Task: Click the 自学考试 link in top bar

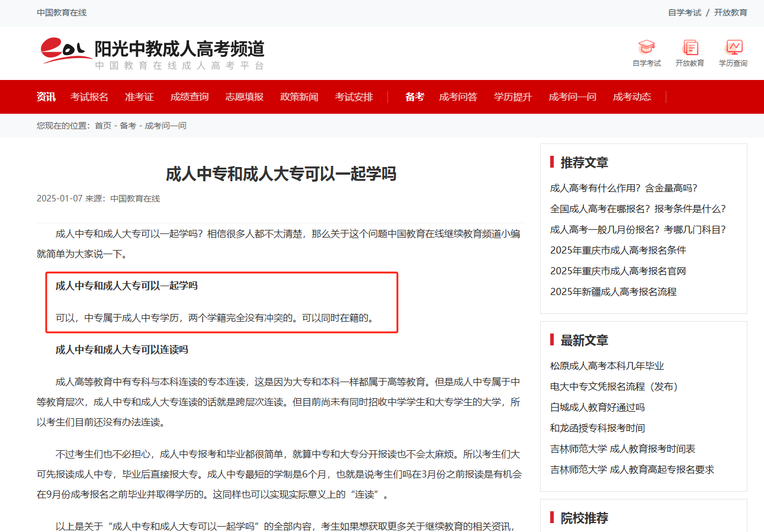Action: tap(683, 12)
